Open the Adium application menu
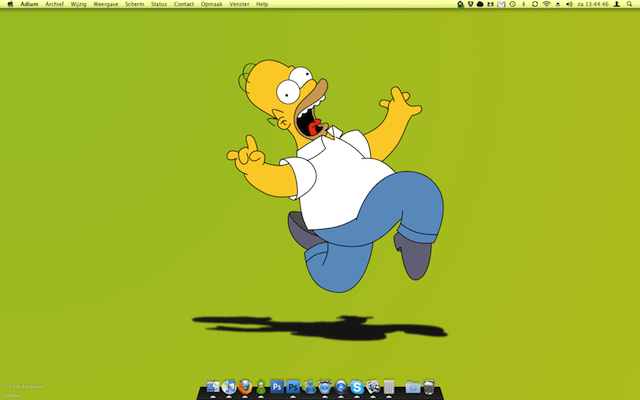Viewport: 640px width, 400px height. coord(29,4)
